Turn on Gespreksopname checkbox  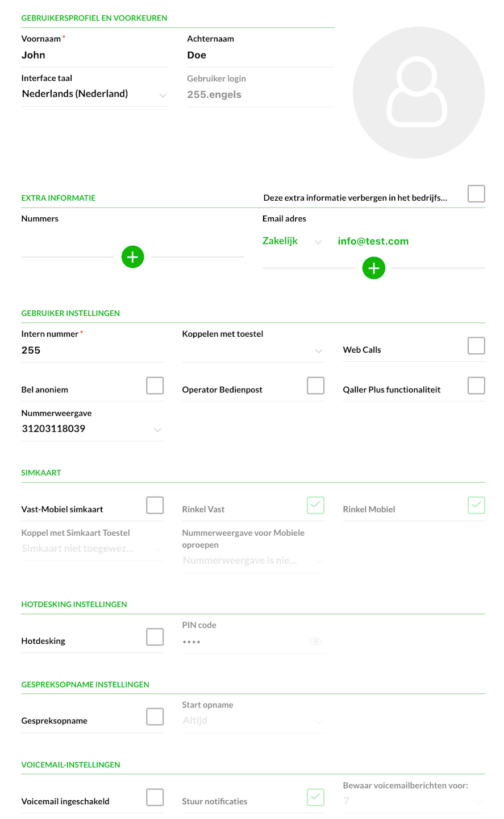[155, 717]
